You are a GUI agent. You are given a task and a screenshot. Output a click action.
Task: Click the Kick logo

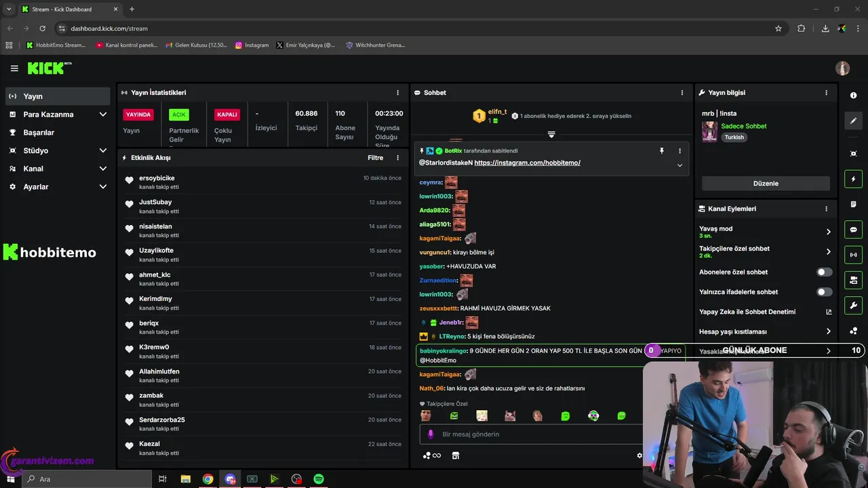(x=49, y=68)
